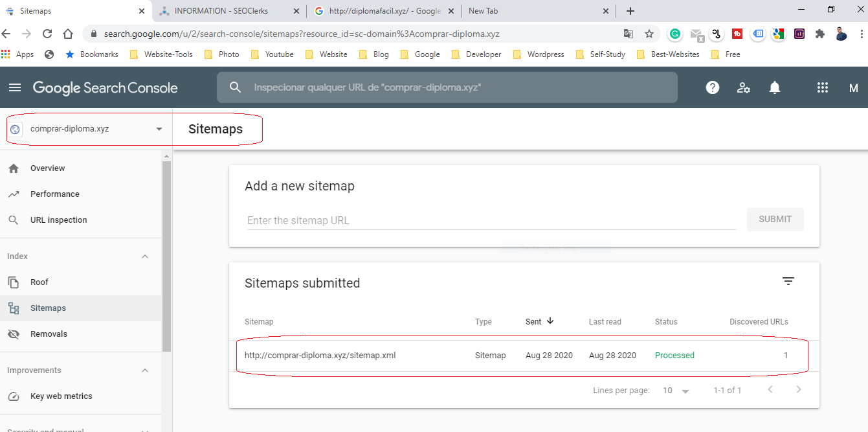Click the manage users and permissions icon
This screenshot has height=432, width=868.
[743, 87]
